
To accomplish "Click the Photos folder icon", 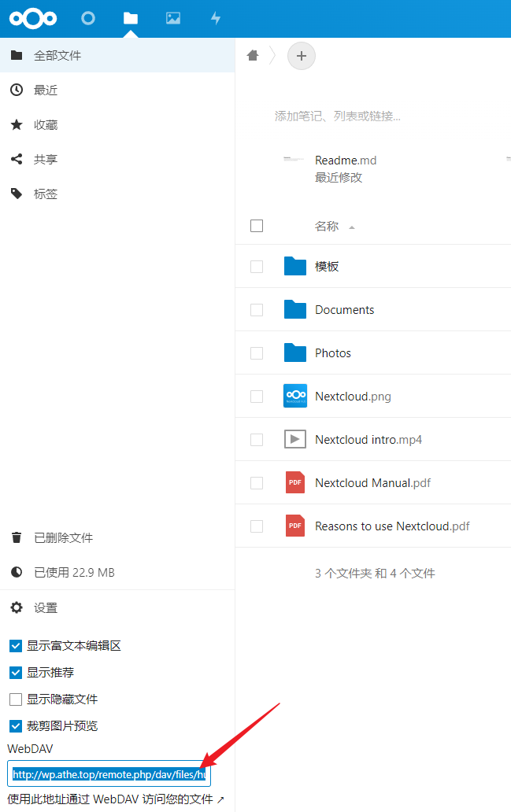I will point(295,352).
